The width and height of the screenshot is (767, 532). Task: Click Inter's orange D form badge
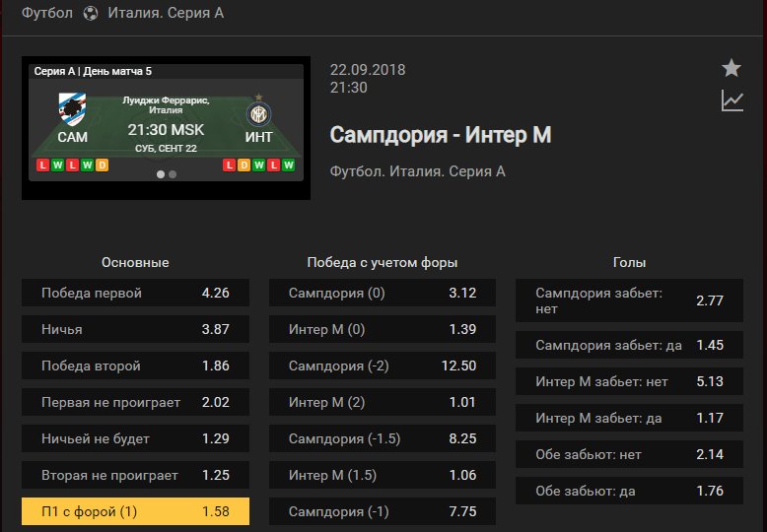(x=244, y=165)
